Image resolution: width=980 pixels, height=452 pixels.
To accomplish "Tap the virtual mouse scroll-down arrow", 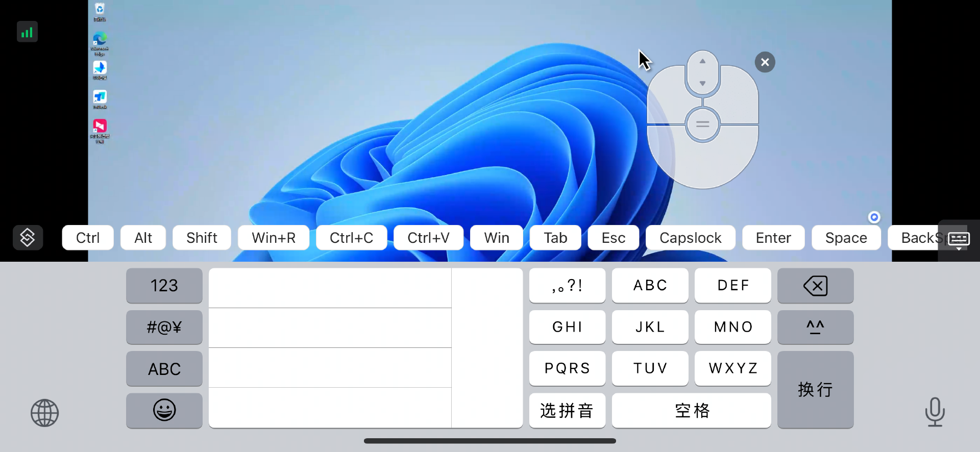I will click(702, 83).
